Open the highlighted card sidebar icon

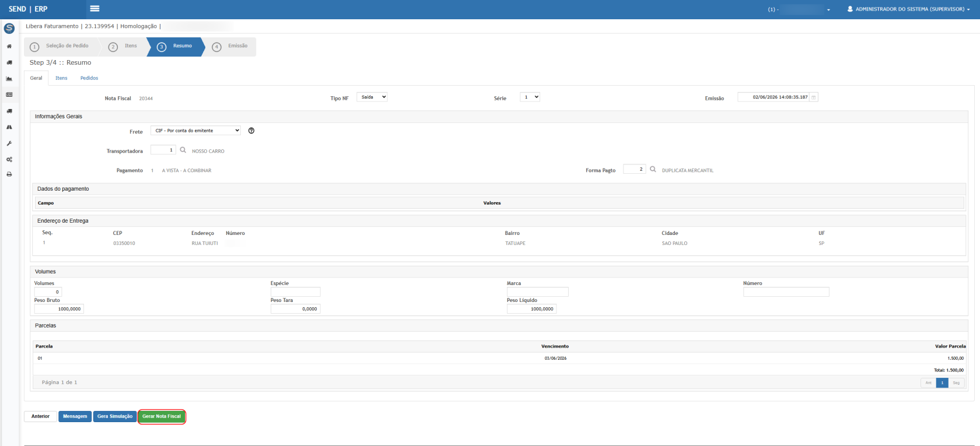click(x=9, y=94)
